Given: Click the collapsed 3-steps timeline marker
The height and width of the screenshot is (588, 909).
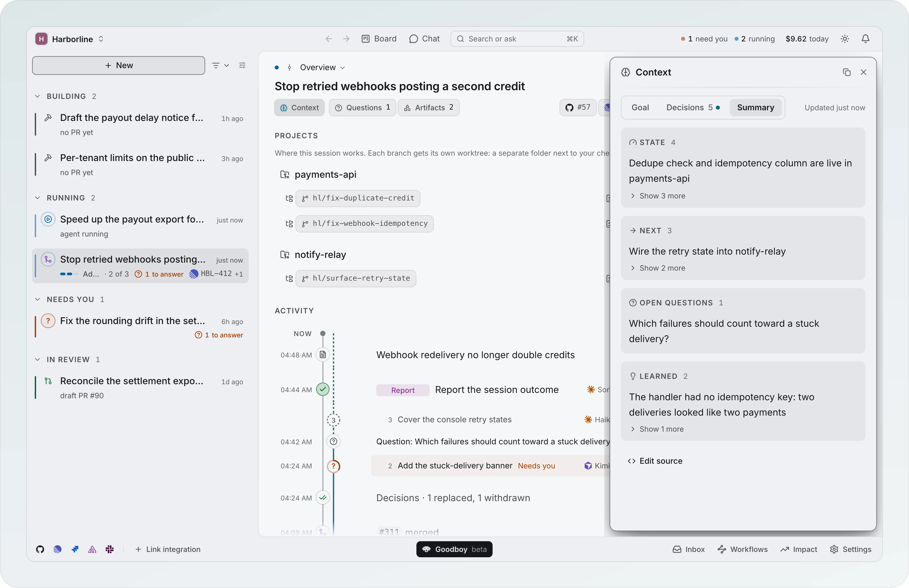Looking at the screenshot, I should click(334, 420).
